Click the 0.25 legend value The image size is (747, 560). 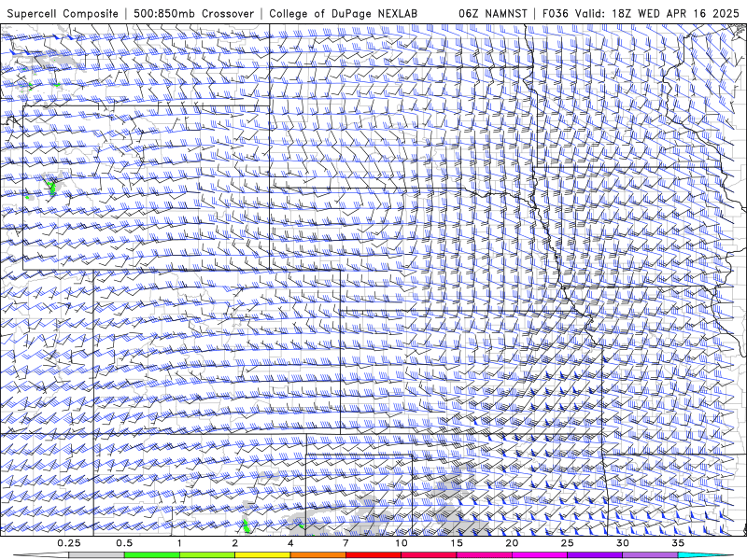(69, 543)
